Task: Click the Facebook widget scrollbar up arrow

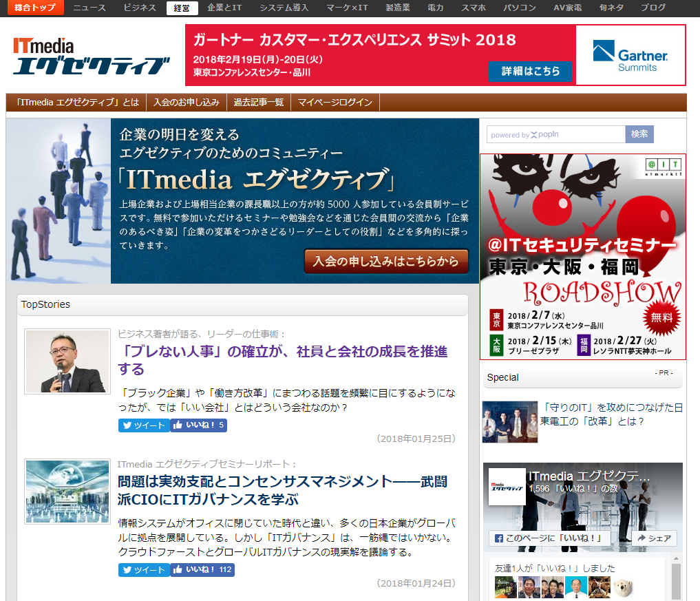Action: click(676, 558)
